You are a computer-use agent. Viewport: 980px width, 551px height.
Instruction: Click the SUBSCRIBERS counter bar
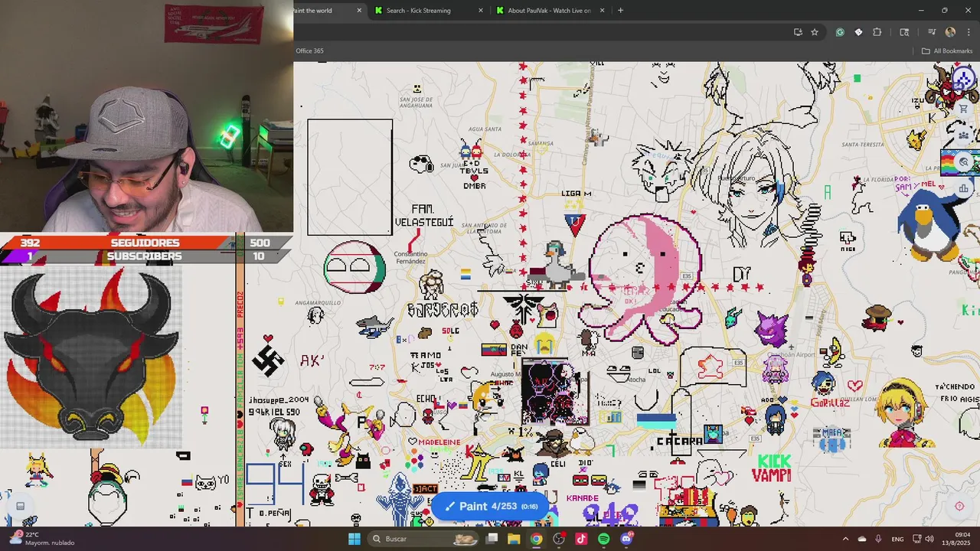[x=145, y=256]
